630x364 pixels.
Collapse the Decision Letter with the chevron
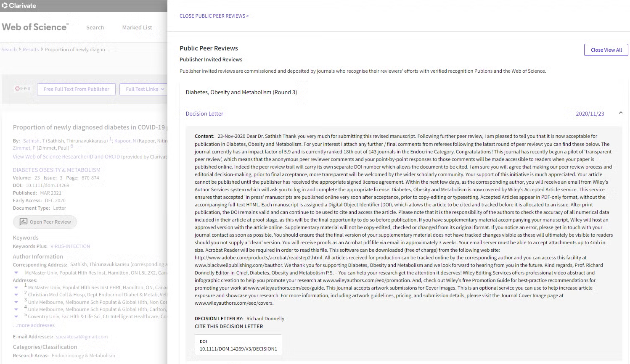click(620, 113)
